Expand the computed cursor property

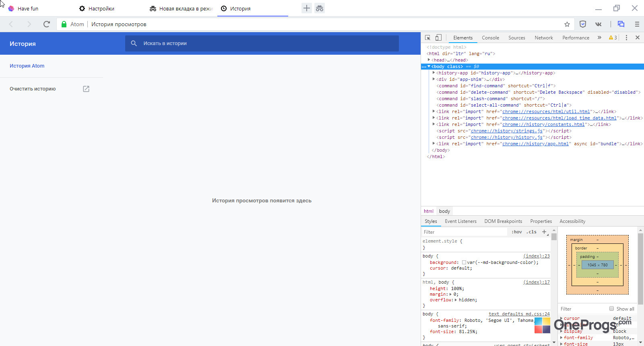561,318
